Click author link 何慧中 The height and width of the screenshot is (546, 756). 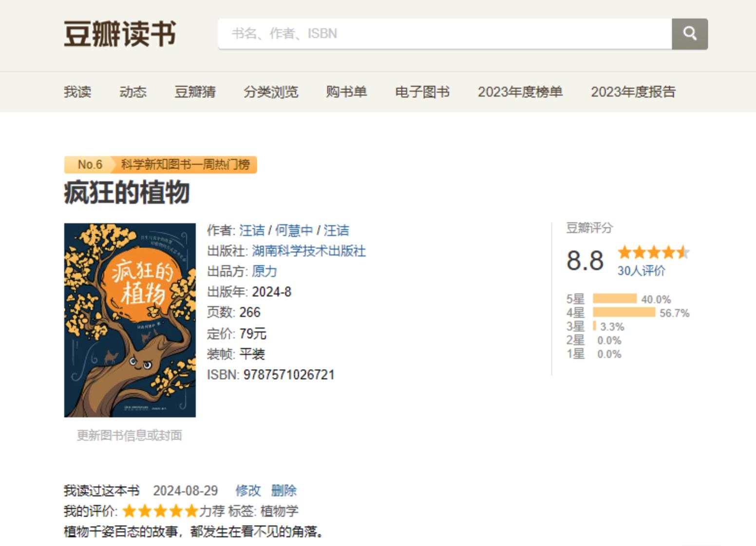[x=294, y=230]
